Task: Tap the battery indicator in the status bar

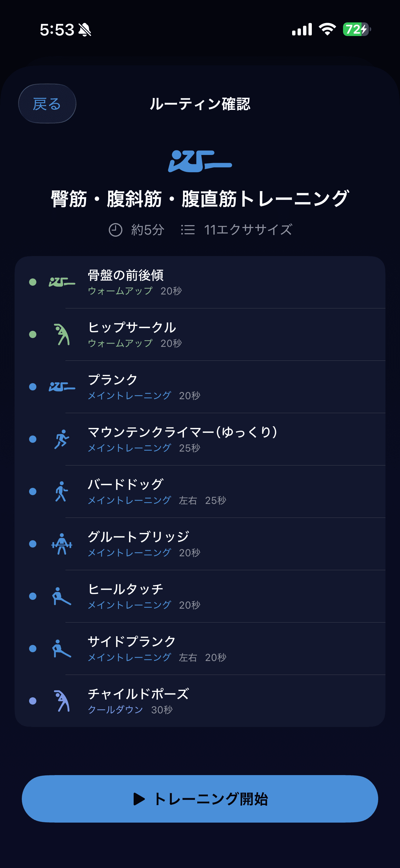Action: click(356, 29)
